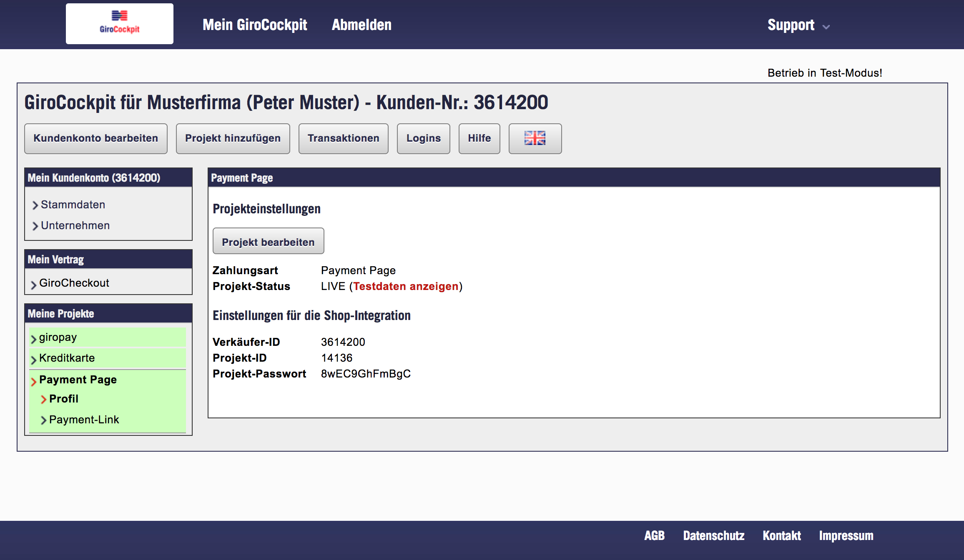The image size is (964, 560).
Task: Click Abmelden to log out
Action: coord(361,25)
